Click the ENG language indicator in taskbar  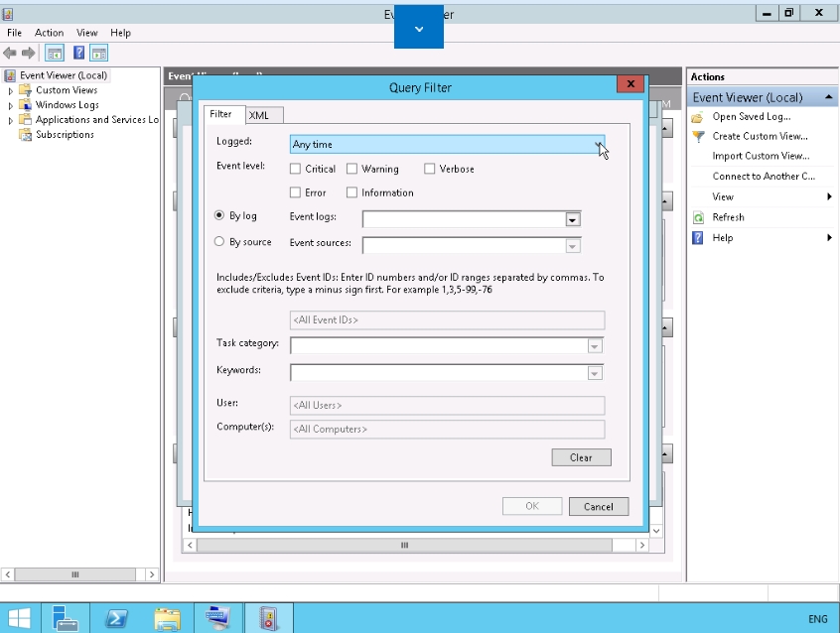(817, 619)
